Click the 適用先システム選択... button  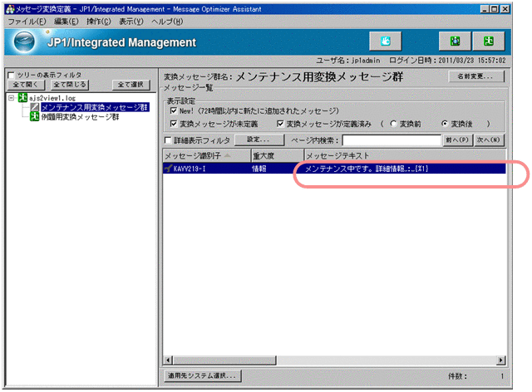click(x=203, y=376)
